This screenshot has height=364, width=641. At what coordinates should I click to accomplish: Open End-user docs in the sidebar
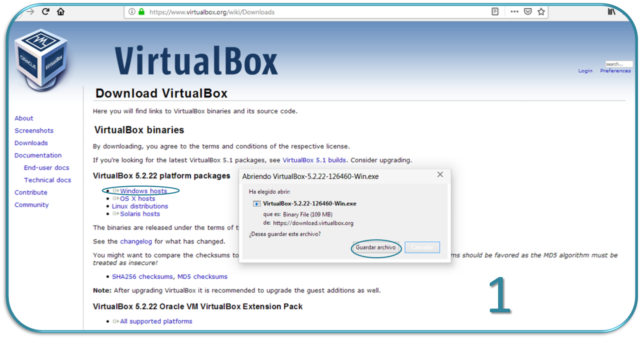click(x=46, y=168)
